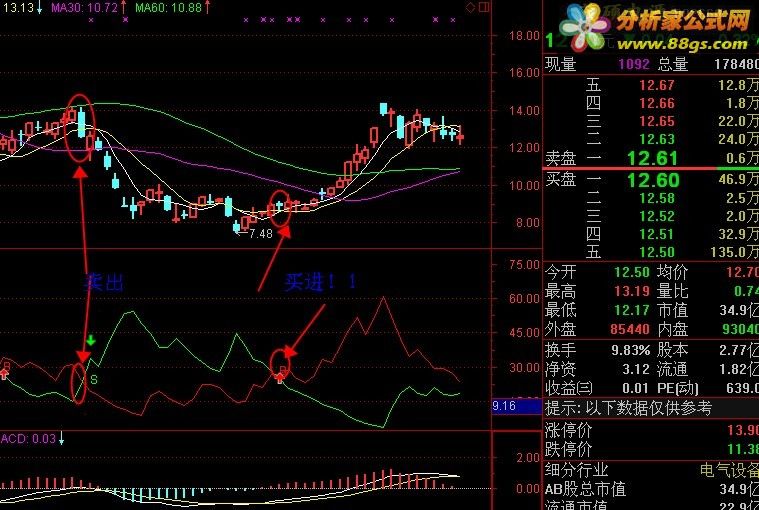Select buy level four price 12.51
Image resolution: width=759 pixels, height=510 pixels.
pyautogui.click(x=656, y=234)
